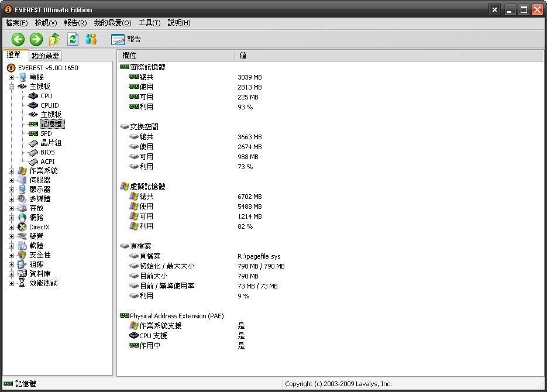
Task: Expand the 電腦 tree node
Action: tap(11, 77)
